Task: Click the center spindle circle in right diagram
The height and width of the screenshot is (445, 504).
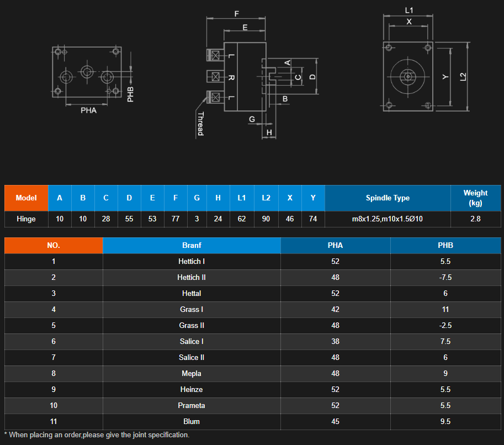Action: (408, 77)
